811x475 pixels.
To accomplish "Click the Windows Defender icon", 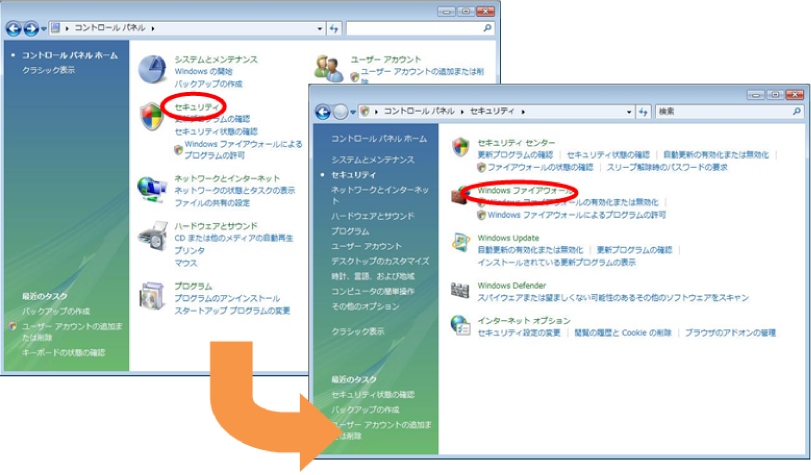I will click(x=461, y=291).
